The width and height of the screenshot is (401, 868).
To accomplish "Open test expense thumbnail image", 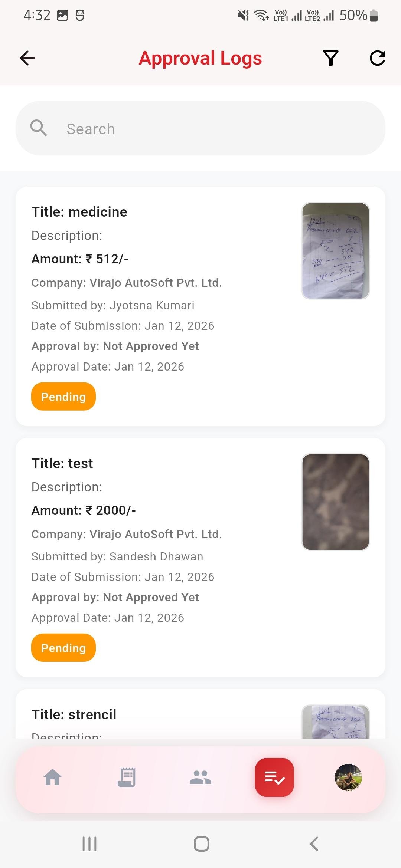I will click(336, 502).
